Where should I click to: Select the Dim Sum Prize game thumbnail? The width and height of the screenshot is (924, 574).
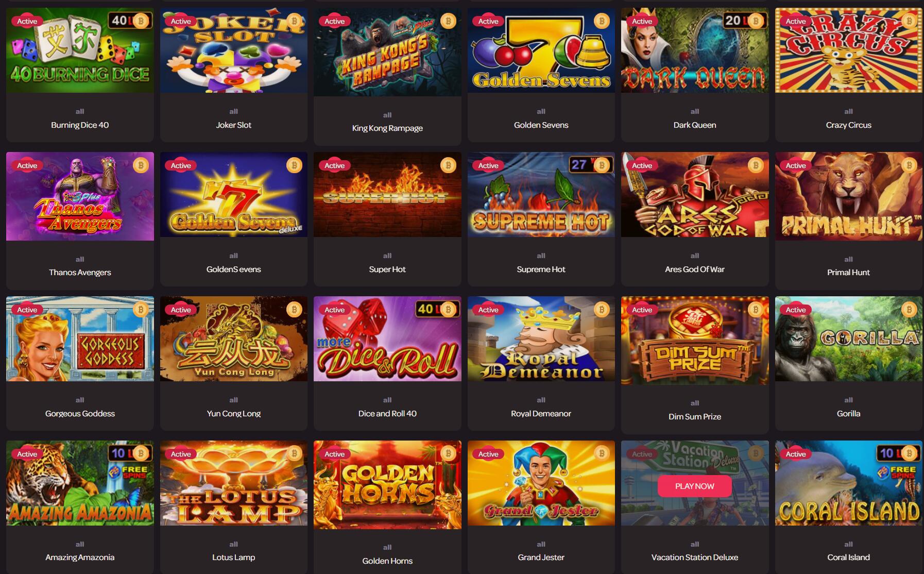(694, 340)
